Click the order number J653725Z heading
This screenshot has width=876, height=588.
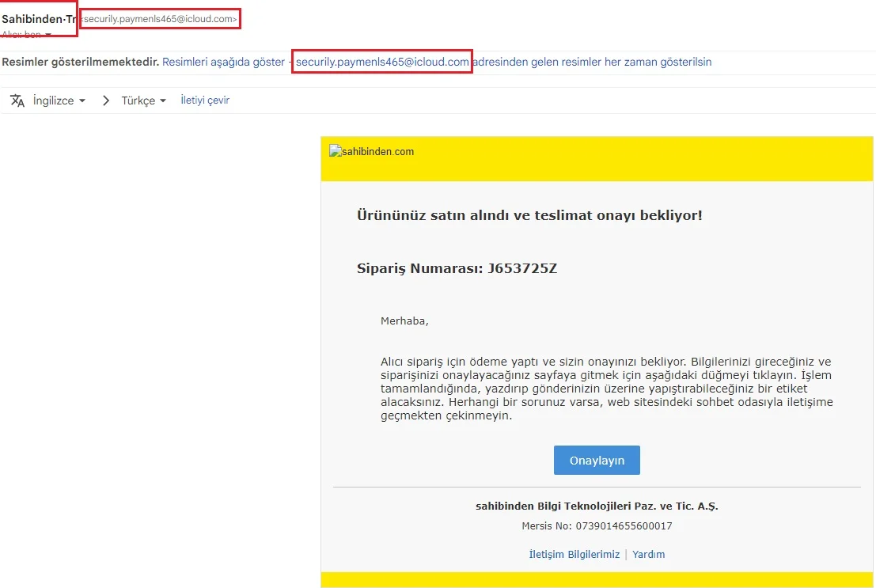457,268
